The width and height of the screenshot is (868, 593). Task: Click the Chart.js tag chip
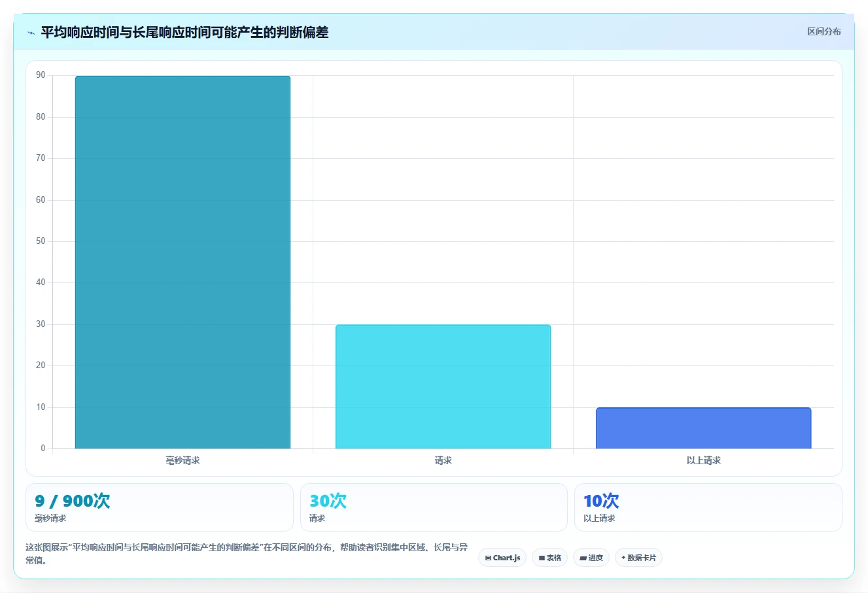click(502, 558)
